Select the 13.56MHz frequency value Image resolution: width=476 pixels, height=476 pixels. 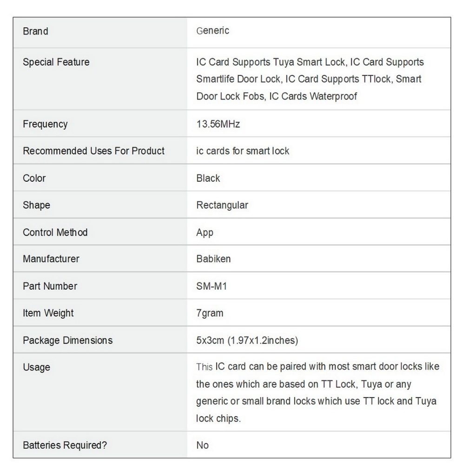coord(218,124)
